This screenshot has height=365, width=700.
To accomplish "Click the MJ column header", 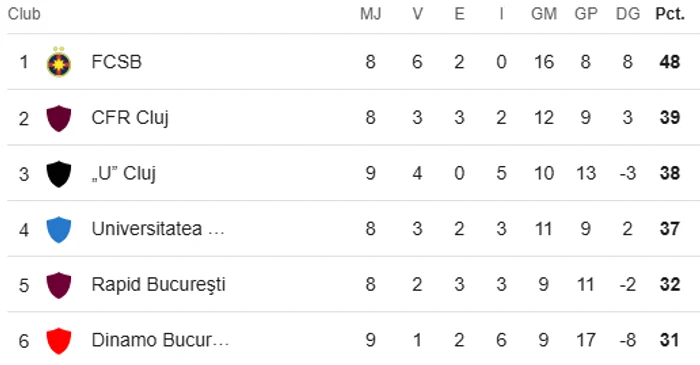I will tap(371, 14).
